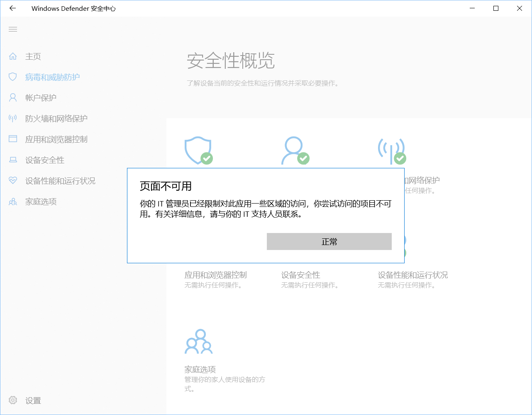Image resolution: width=532 pixels, height=415 pixels.
Task: Open the hamburger navigation menu
Action: 13,29
